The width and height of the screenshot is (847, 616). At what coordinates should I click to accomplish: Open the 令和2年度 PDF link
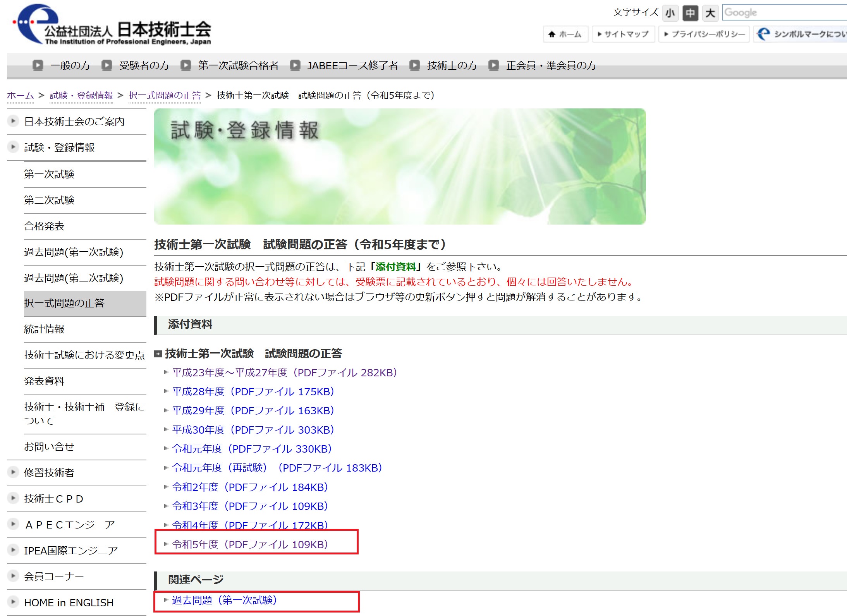[x=250, y=487]
